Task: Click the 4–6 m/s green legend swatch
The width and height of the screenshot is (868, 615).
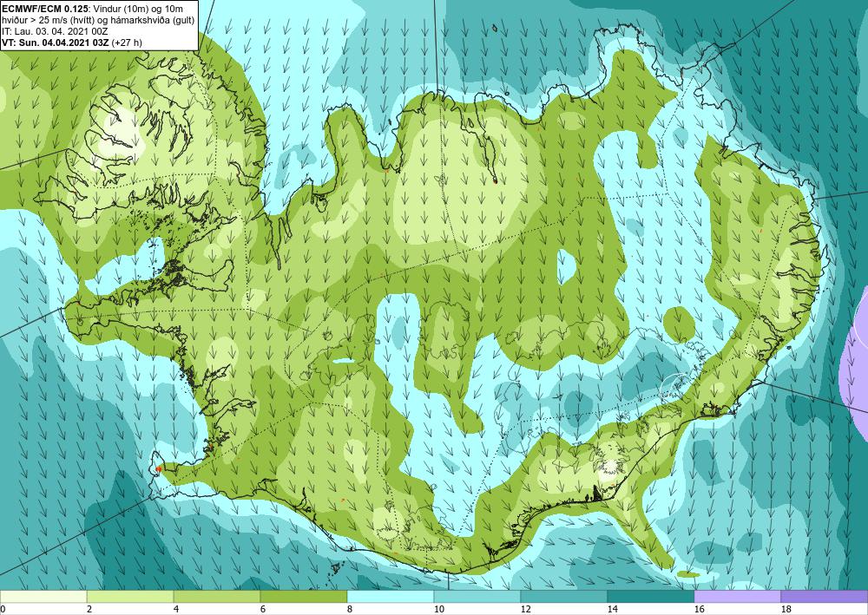Action: click(217, 597)
